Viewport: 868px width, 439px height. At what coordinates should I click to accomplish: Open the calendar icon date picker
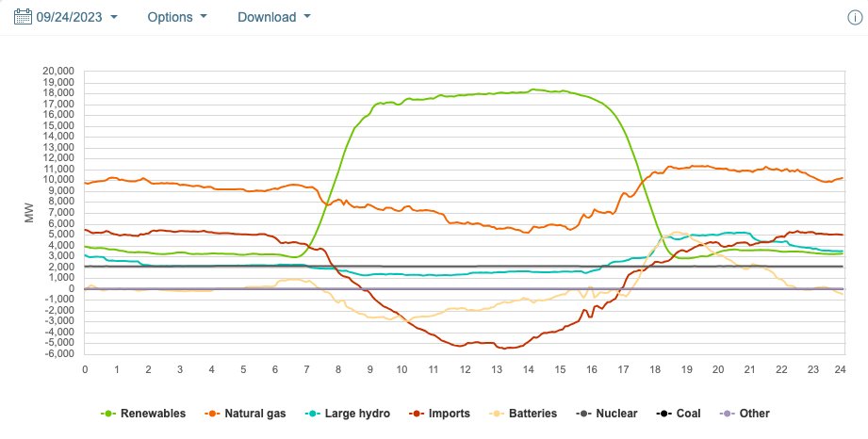[23, 17]
